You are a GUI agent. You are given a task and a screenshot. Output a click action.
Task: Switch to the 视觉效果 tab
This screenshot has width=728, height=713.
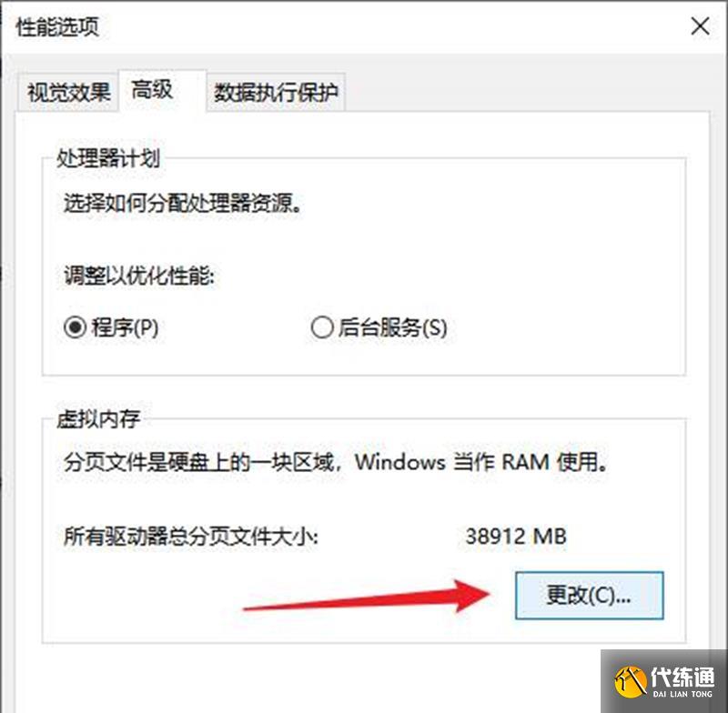point(68,93)
